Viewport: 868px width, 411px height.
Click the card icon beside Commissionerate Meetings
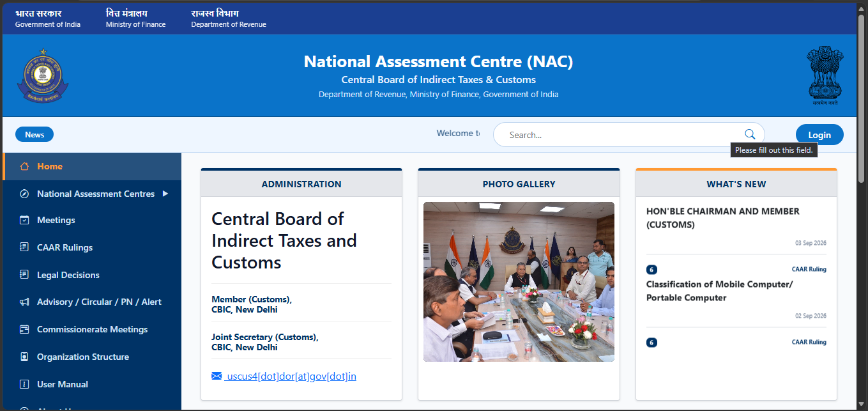24,329
